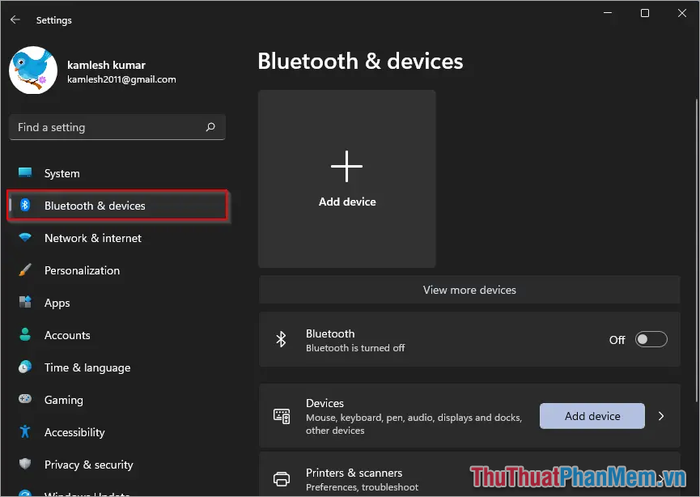Click the Apps icon in the sidebar
Viewport: 700px width, 497px height.
pyautogui.click(x=25, y=302)
